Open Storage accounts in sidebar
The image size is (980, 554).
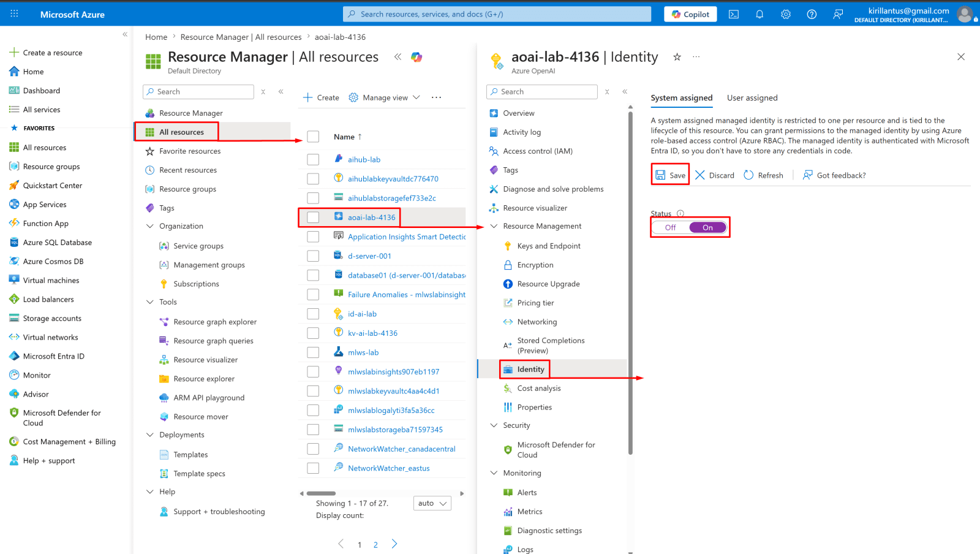click(x=52, y=319)
